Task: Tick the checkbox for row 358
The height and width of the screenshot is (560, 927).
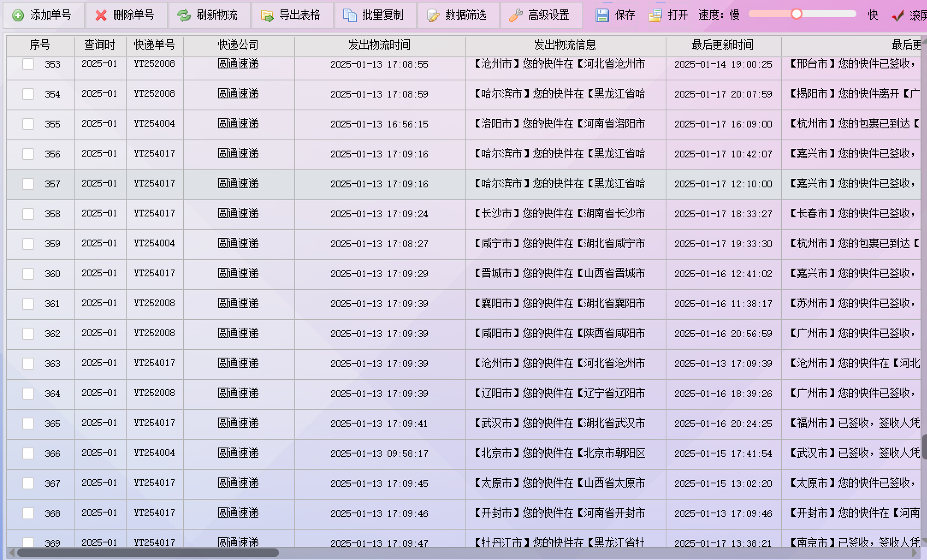Action: [x=28, y=214]
